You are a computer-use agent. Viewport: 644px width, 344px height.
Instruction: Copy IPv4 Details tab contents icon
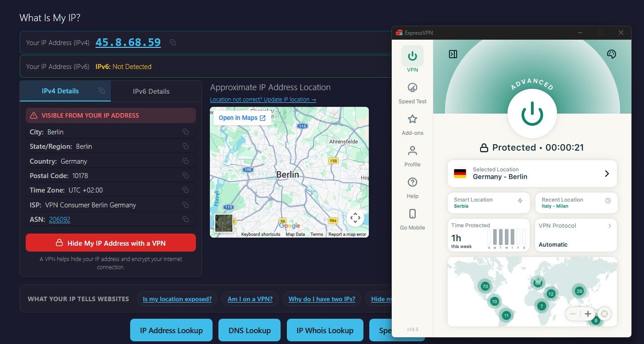102,91
